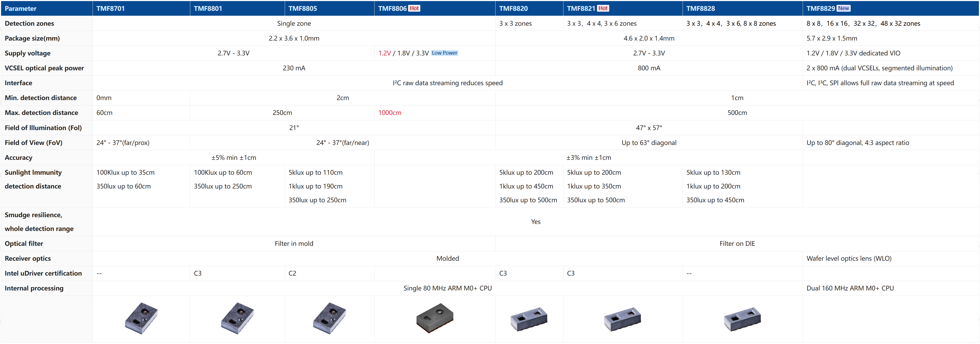The height and width of the screenshot is (344, 980).
Task: Click Field of Illumination (FoI) label
Action: tap(43, 128)
